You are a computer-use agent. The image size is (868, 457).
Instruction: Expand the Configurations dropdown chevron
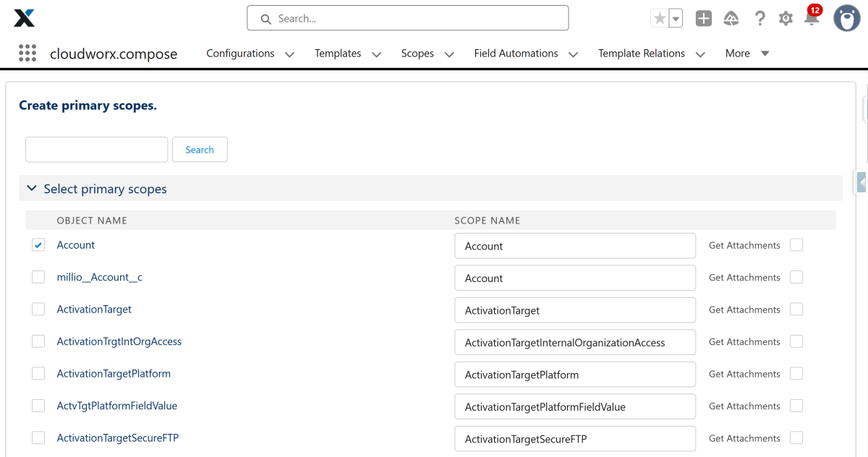[289, 54]
